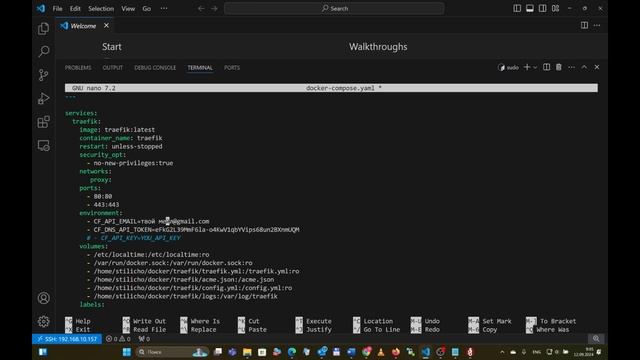Open the Selection menu

(x=101, y=9)
